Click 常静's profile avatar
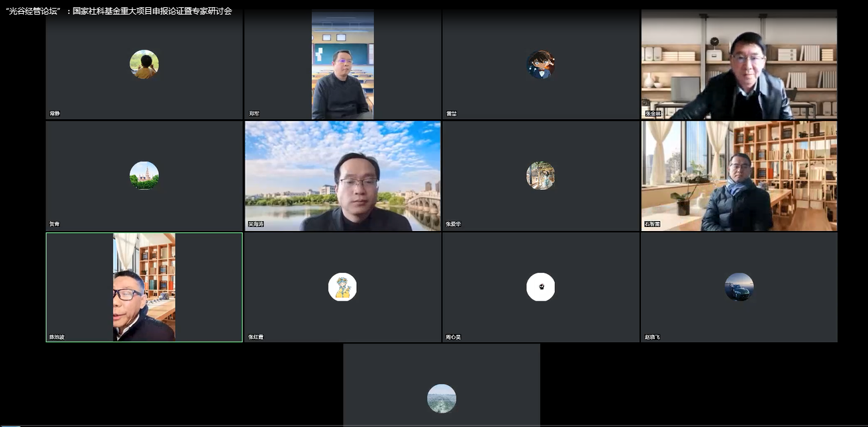 pos(144,64)
